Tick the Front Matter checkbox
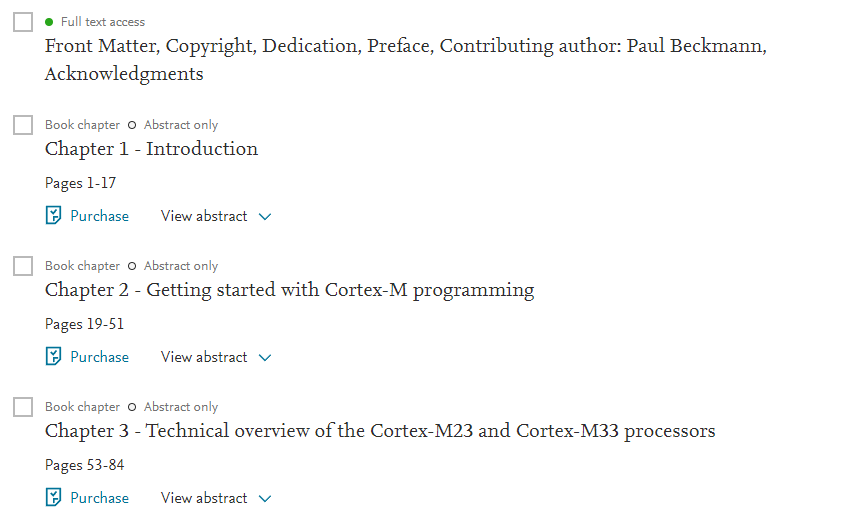Image resolution: width=853 pixels, height=521 pixels. (x=23, y=22)
